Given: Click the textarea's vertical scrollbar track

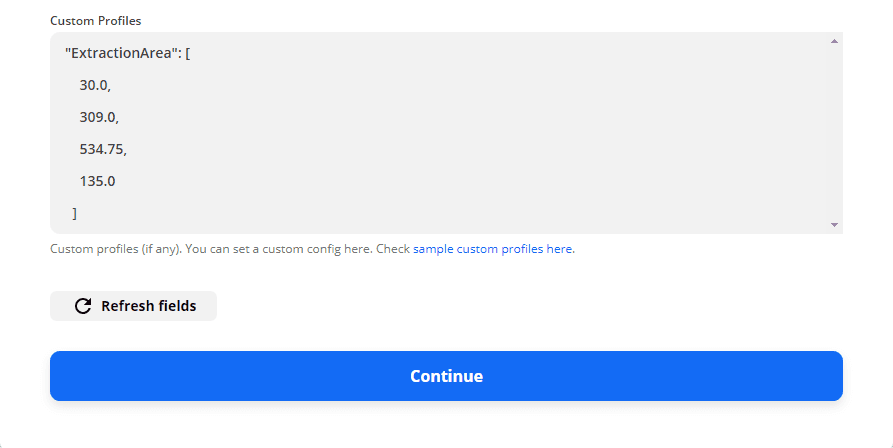Looking at the screenshot, I should (834, 132).
